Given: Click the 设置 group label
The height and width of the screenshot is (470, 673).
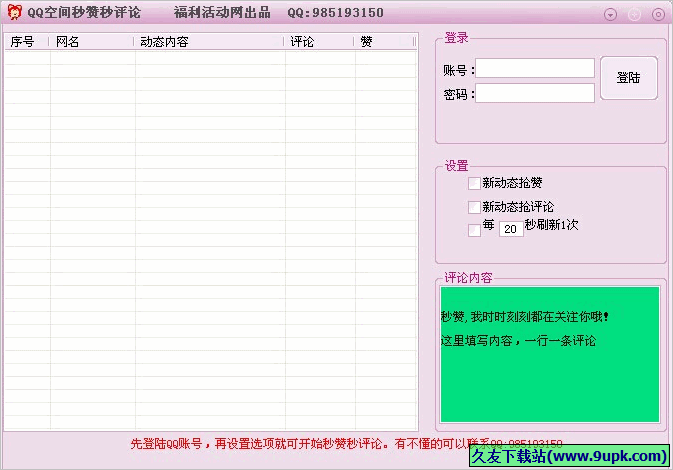Looking at the screenshot, I should click(x=456, y=166).
